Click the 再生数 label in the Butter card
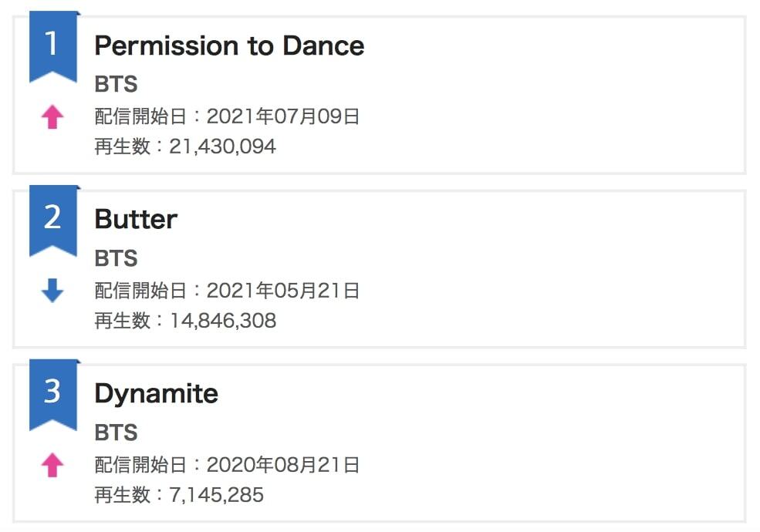Screen dimensions: 760x532 pos(123,321)
